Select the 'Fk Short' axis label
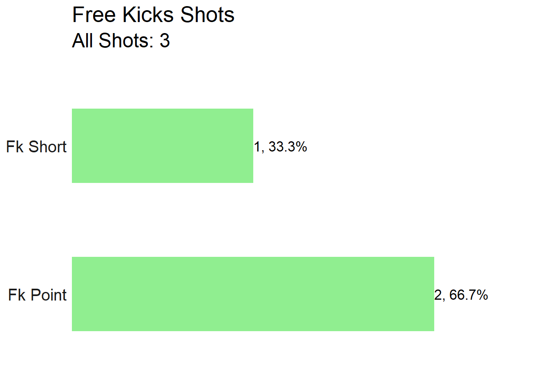 pos(36,147)
